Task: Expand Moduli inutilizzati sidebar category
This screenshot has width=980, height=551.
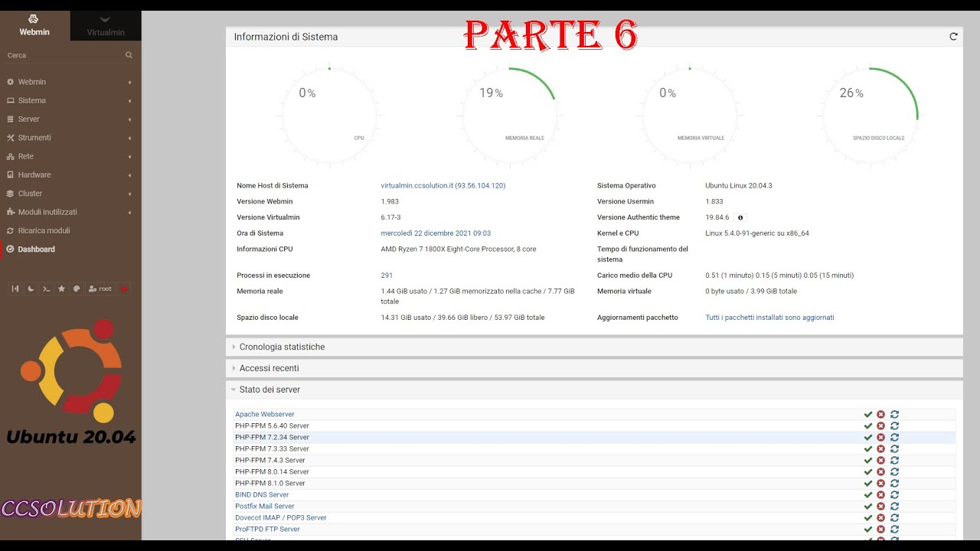Action: (x=70, y=212)
